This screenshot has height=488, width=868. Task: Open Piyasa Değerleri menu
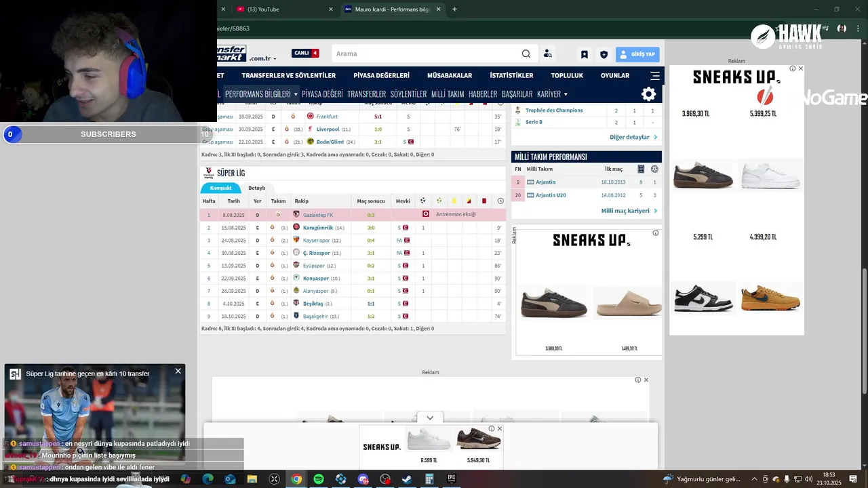tap(381, 75)
